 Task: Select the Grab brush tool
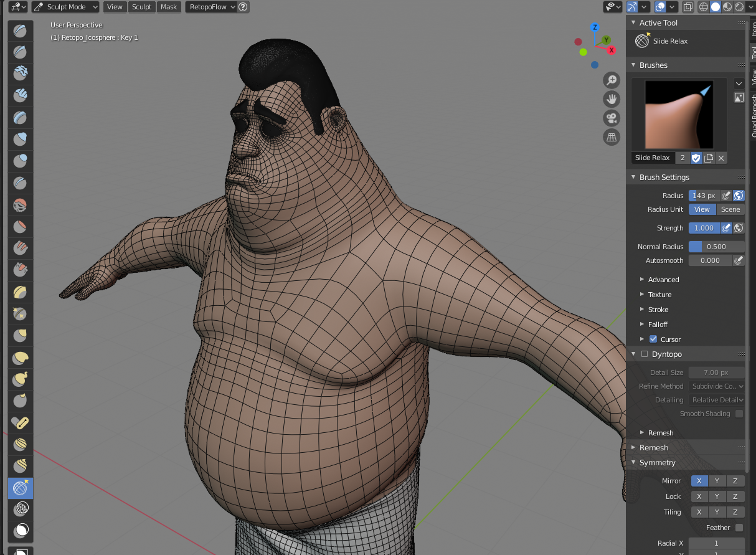pyautogui.click(x=21, y=336)
